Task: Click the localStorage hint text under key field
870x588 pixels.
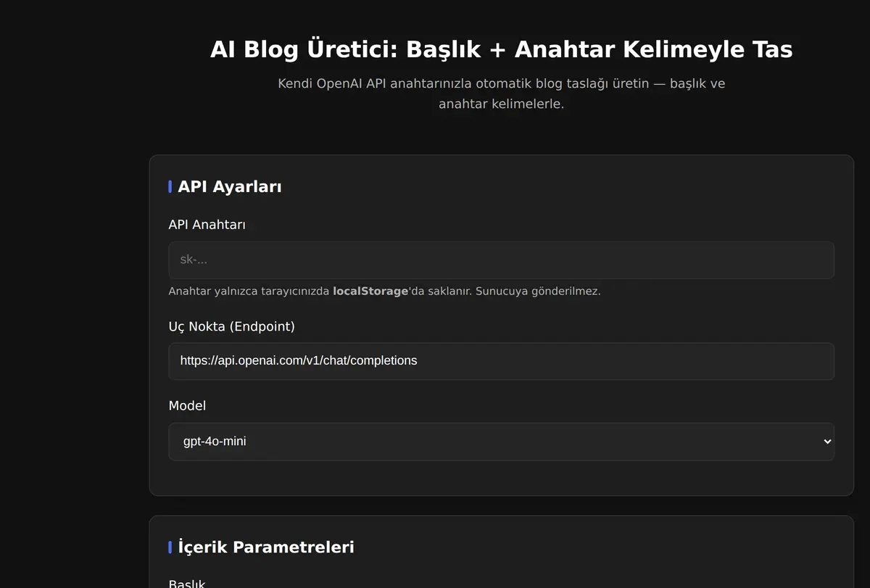Action: click(384, 291)
